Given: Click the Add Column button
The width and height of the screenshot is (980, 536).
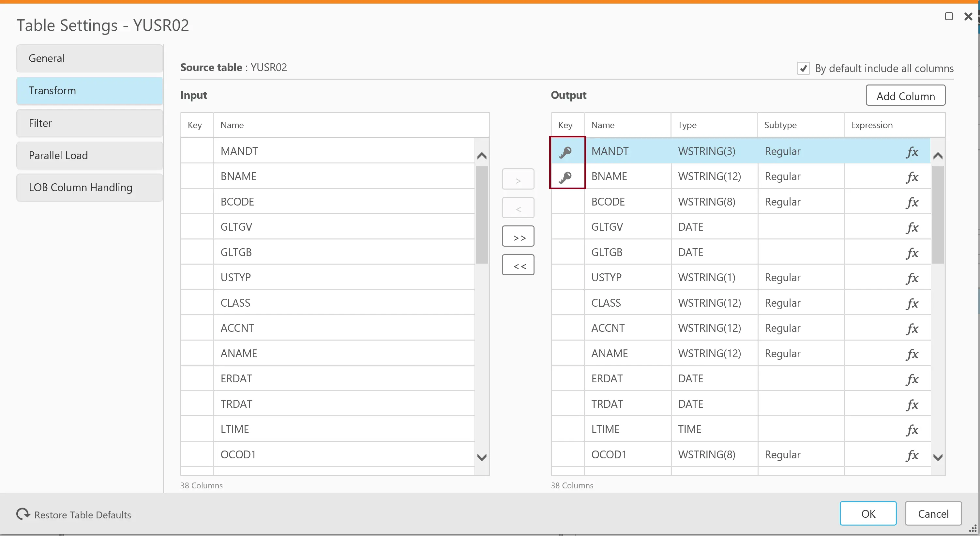Looking at the screenshot, I should [x=905, y=96].
